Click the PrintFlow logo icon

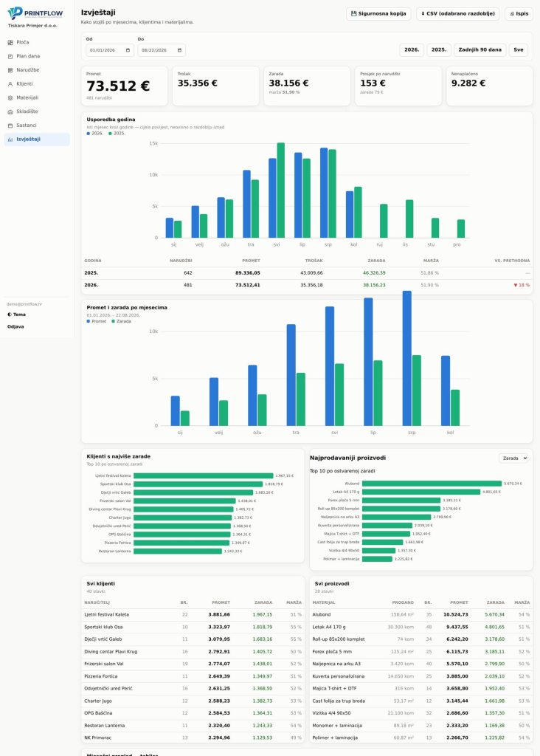point(15,13)
